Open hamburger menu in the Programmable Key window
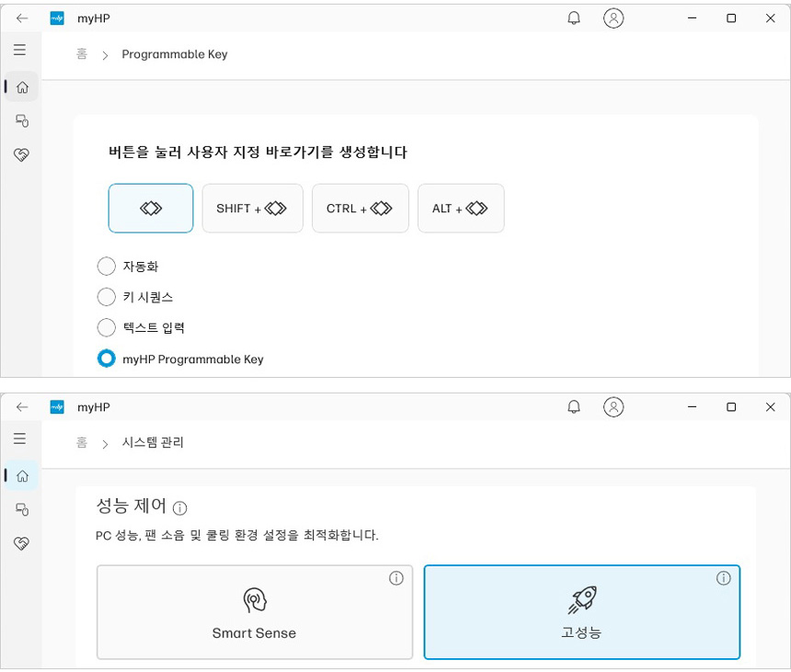 coord(19,50)
